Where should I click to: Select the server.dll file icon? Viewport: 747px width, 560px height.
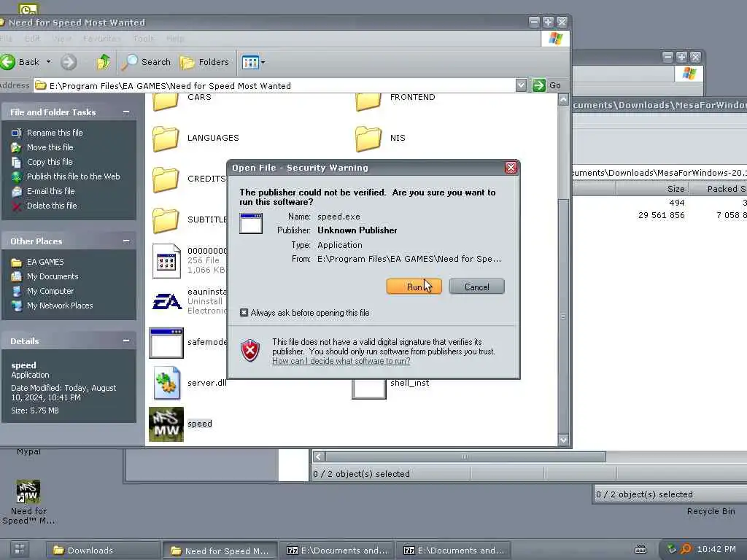click(167, 383)
